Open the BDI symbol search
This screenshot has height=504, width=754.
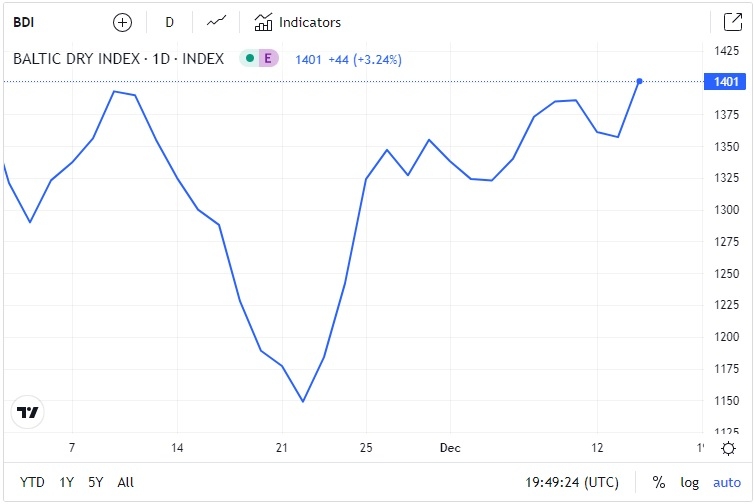pyautogui.click(x=23, y=22)
